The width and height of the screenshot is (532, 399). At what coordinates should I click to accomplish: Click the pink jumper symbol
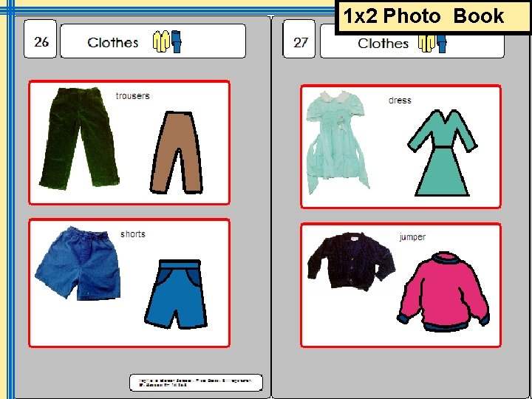[x=443, y=292]
